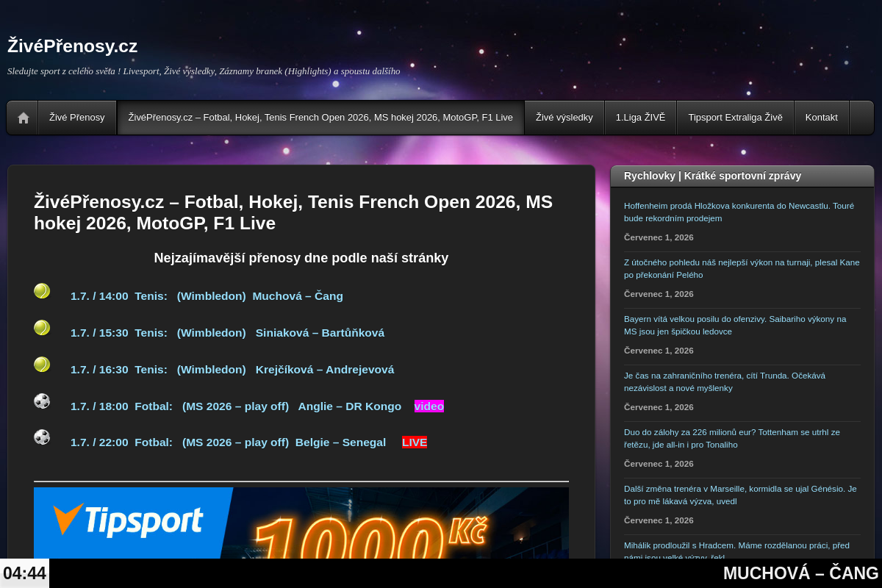Open the 22:00 Belgie – Senegal match link
Image resolution: width=882 pixels, height=588 pixels.
pyautogui.click(x=228, y=442)
